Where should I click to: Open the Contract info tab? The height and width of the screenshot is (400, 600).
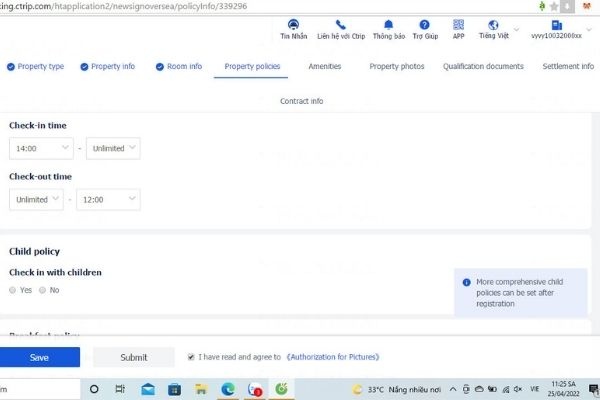tap(302, 101)
